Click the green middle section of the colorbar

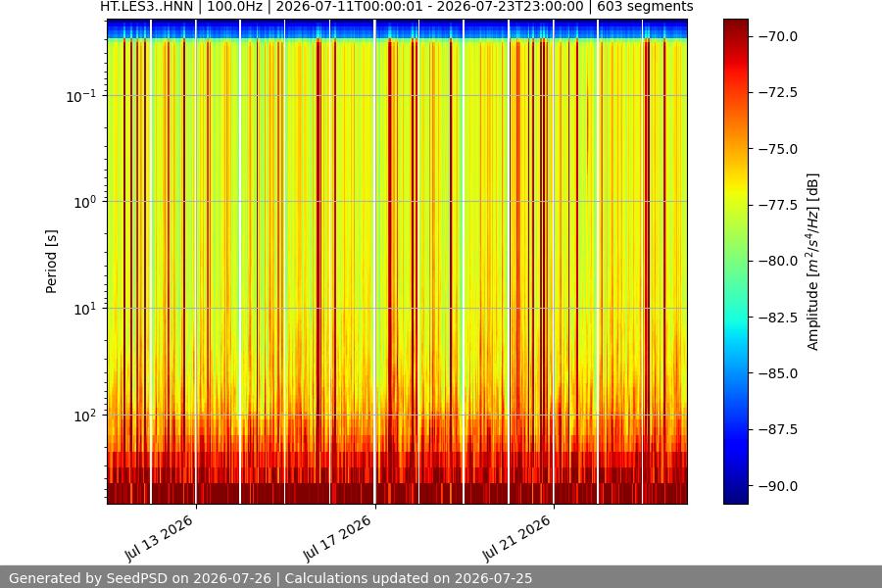tap(736, 262)
